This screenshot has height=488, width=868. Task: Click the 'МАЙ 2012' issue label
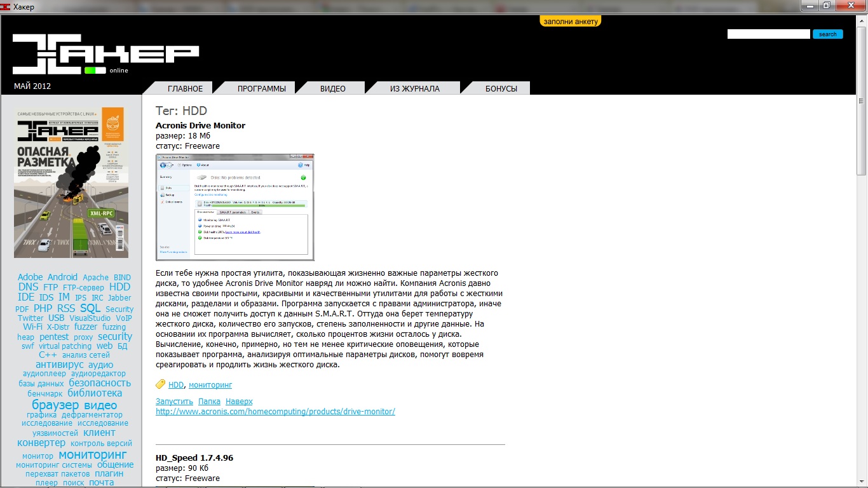point(32,86)
